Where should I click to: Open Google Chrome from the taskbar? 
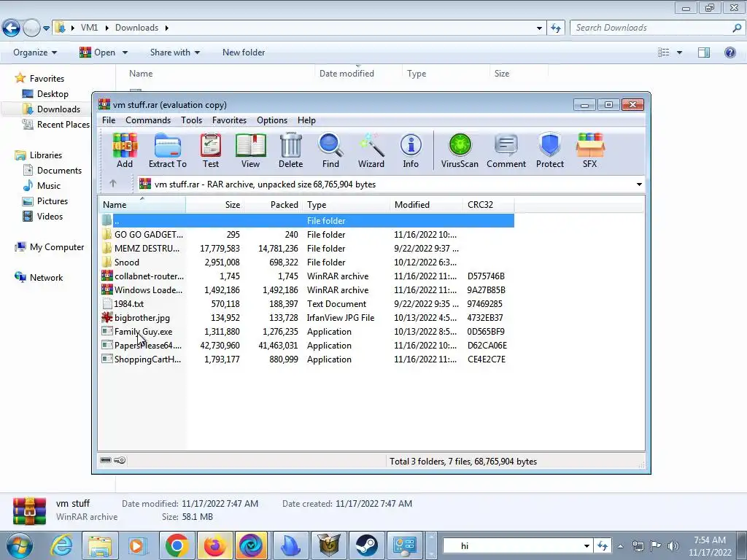tap(177, 545)
